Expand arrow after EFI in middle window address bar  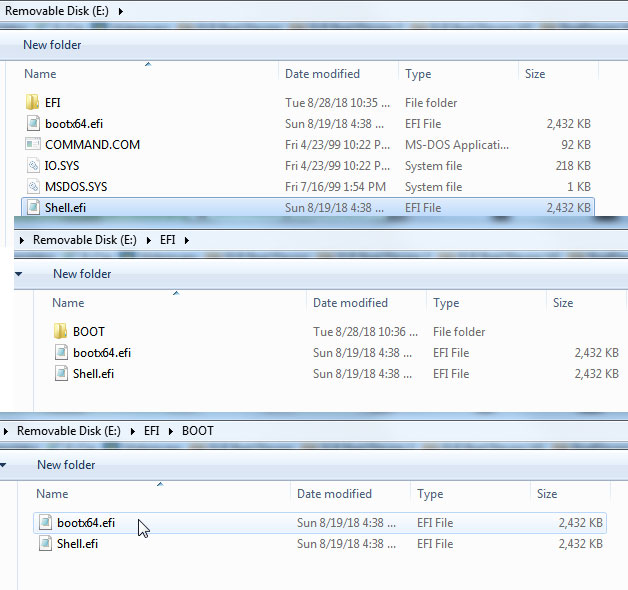point(187,240)
